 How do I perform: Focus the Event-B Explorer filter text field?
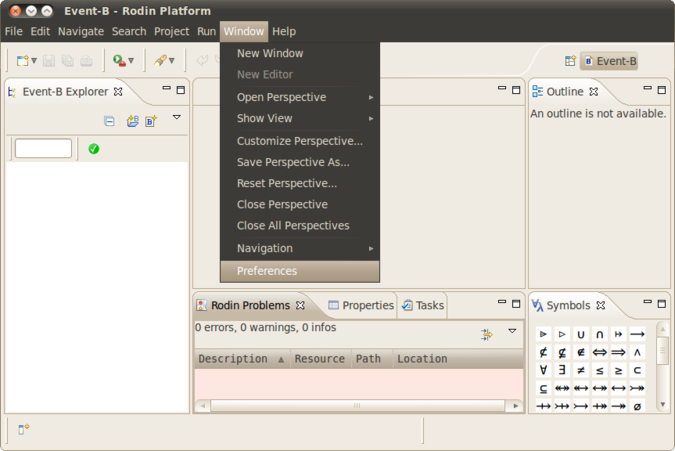[x=43, y=148]
